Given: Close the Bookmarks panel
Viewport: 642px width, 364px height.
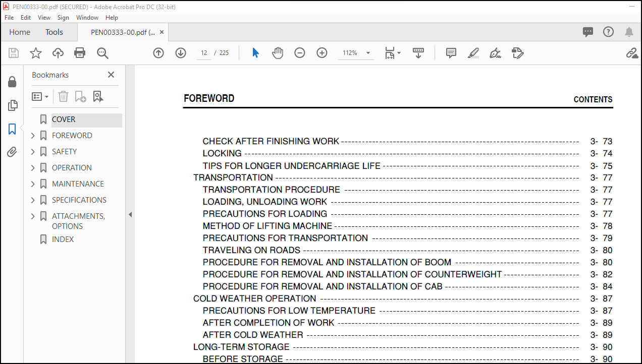Looking at the screenshot, I should [x=111, y=75].
